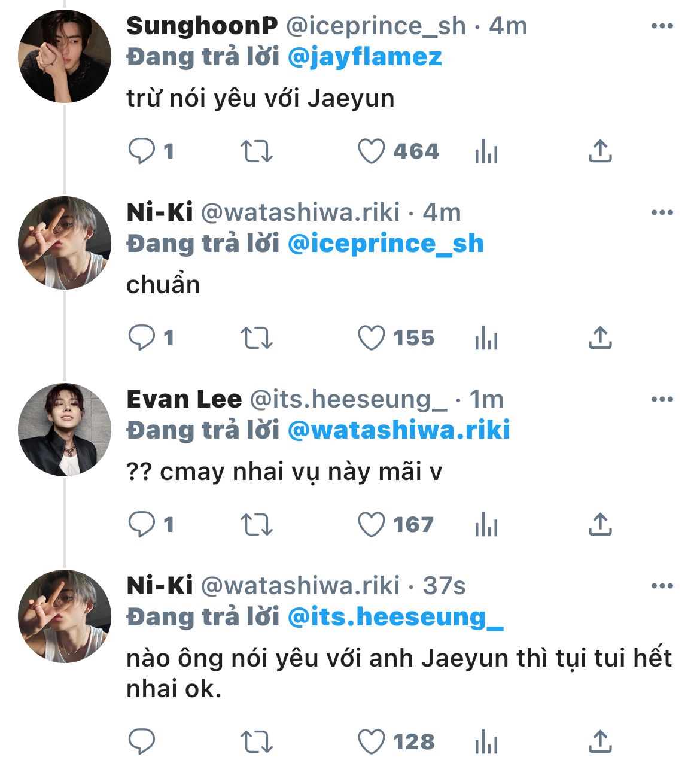Open SunghoonP's profile picture
The image size is (700, 763).
(65, 56)
